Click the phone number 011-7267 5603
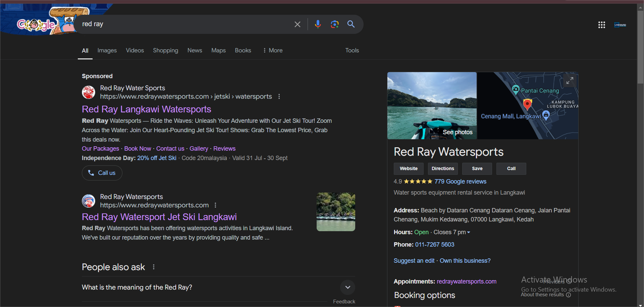The width and height of the screenshot is (644, 307). [435, 245]
